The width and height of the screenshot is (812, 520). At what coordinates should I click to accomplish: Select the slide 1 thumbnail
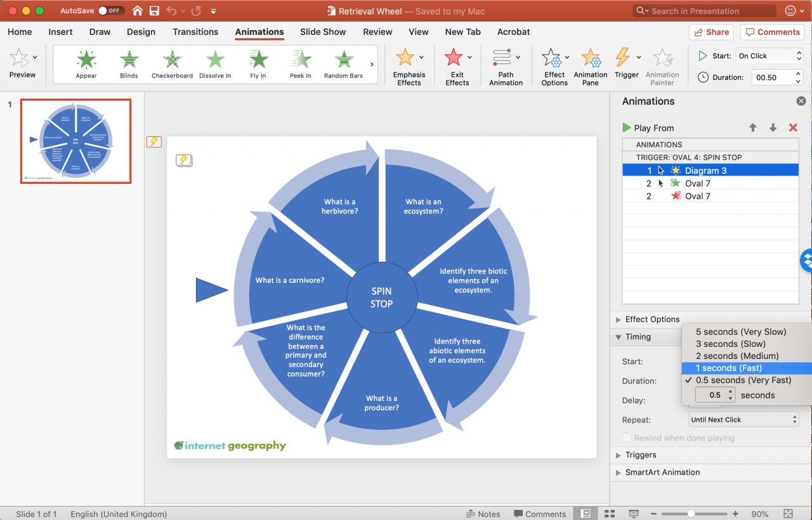coord(75,141)
